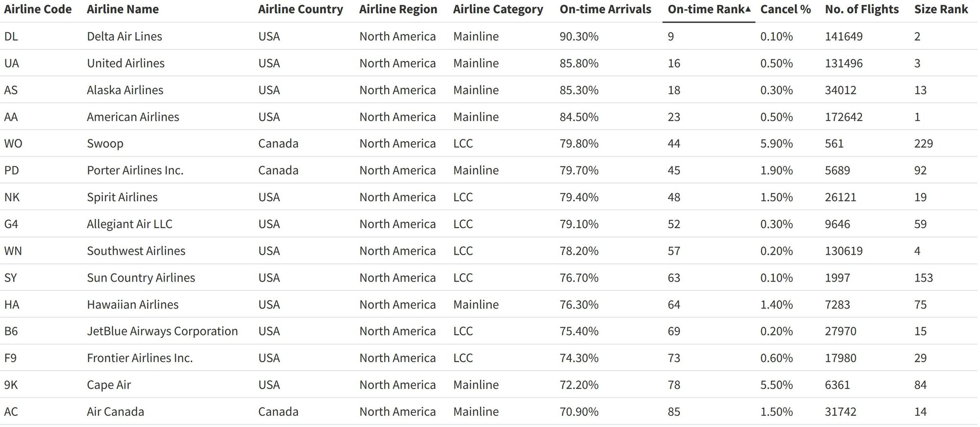Select the Swoop airline name cell

tap(105, 143)
